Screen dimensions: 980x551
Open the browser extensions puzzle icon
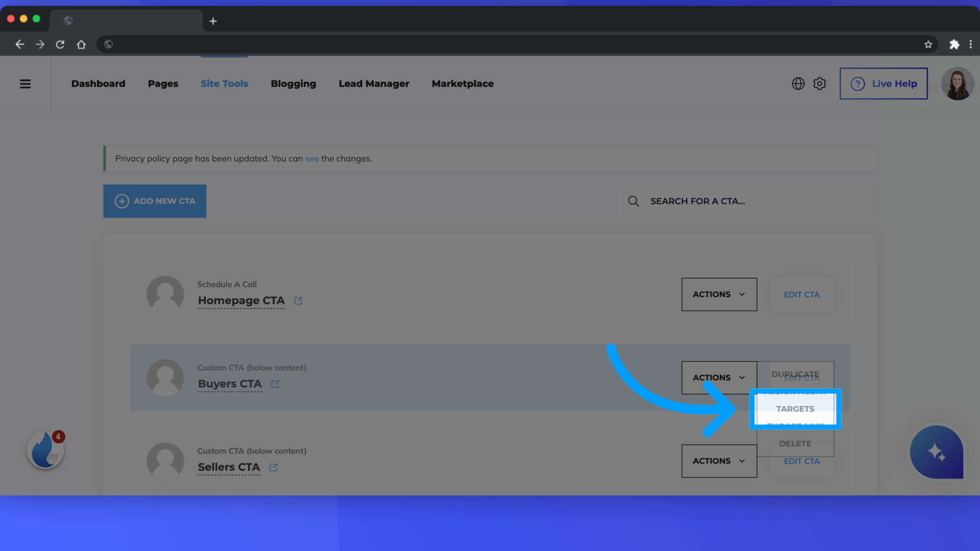[954, 44]
